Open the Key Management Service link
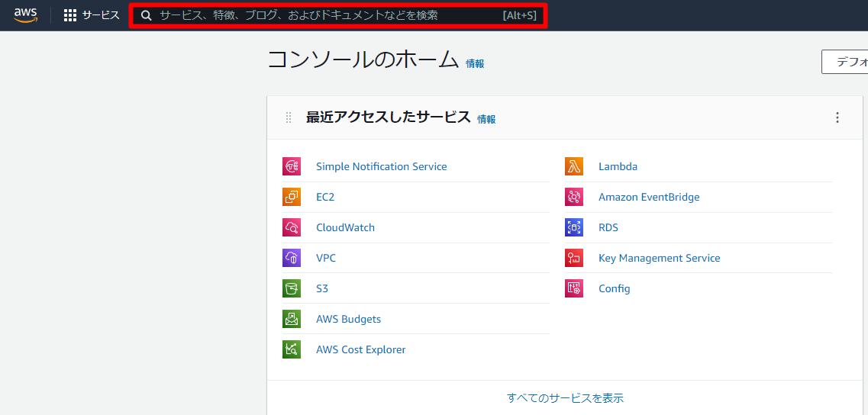Image resolution: width=868 pixels, height=415 pixels. (x=660, y=259)
